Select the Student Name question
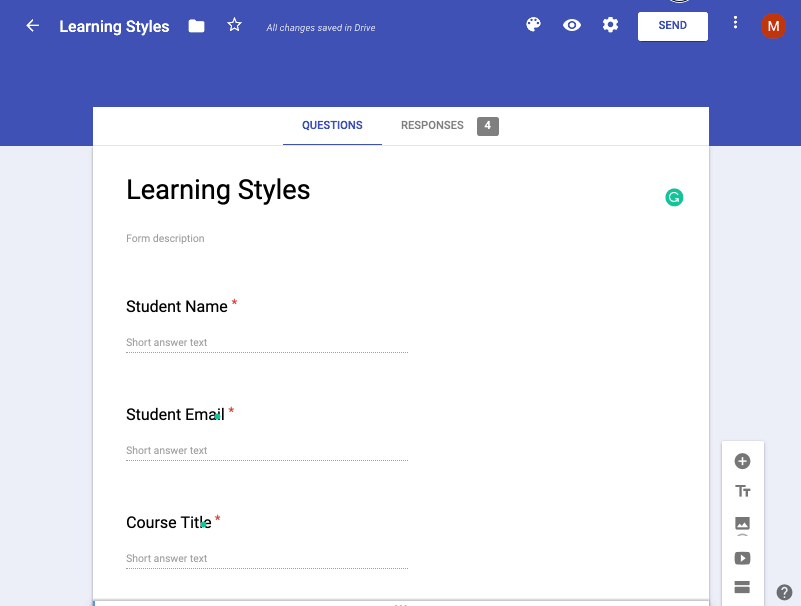801x606 pixels. pos(177,307)
